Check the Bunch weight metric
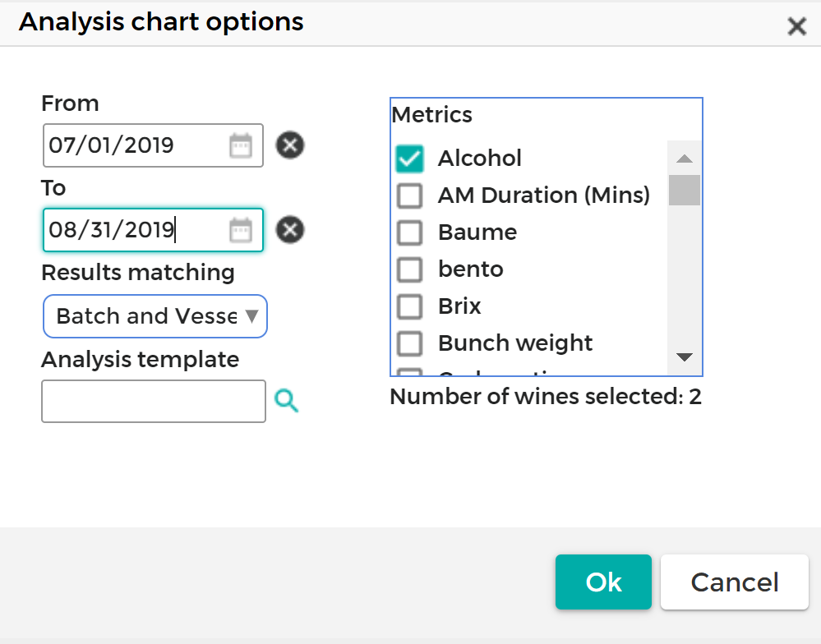821x644 pixels. tap(409, 343)
